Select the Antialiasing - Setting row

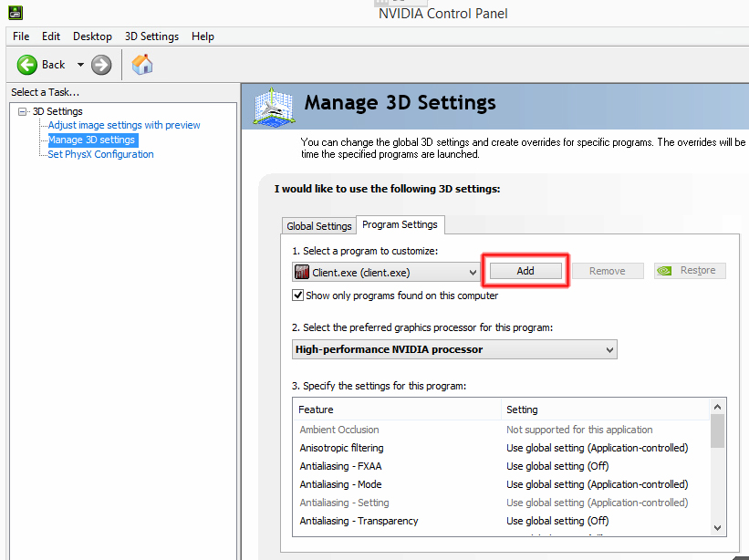coord(502,503)
